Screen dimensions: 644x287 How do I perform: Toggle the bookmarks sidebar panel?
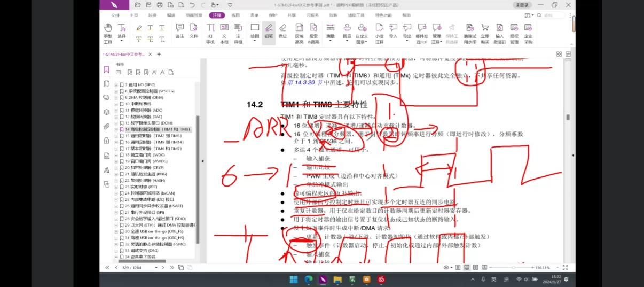(106, 70)
